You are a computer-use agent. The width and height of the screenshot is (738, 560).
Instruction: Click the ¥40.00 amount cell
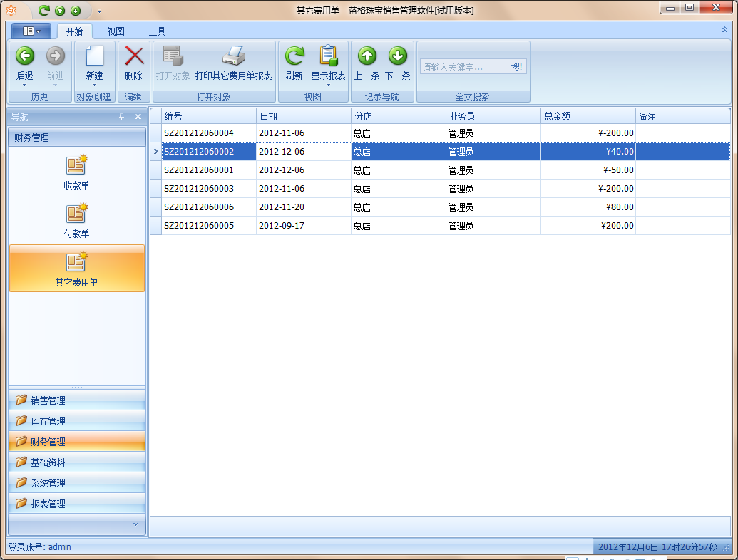pyautogui.click(x=588, y=152)
